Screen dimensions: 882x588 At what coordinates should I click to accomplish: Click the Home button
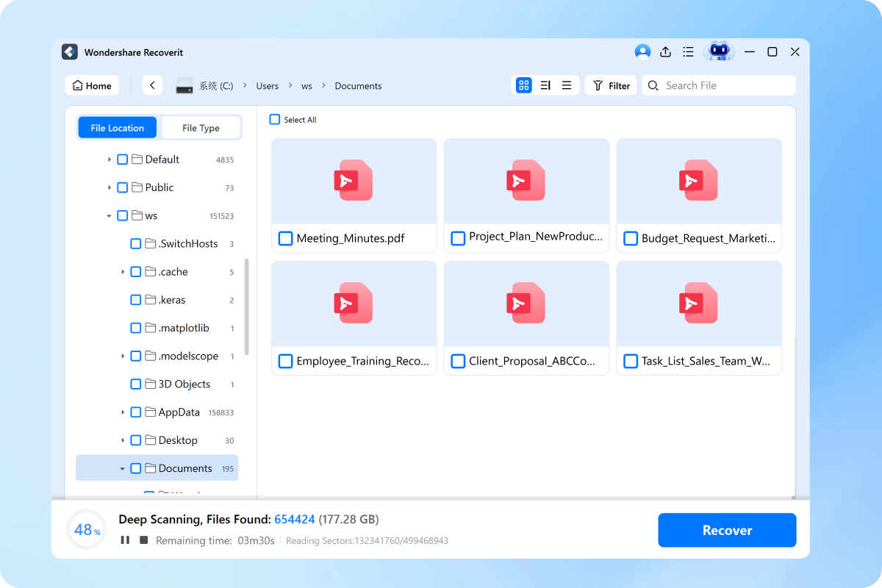tap(93, 85)
